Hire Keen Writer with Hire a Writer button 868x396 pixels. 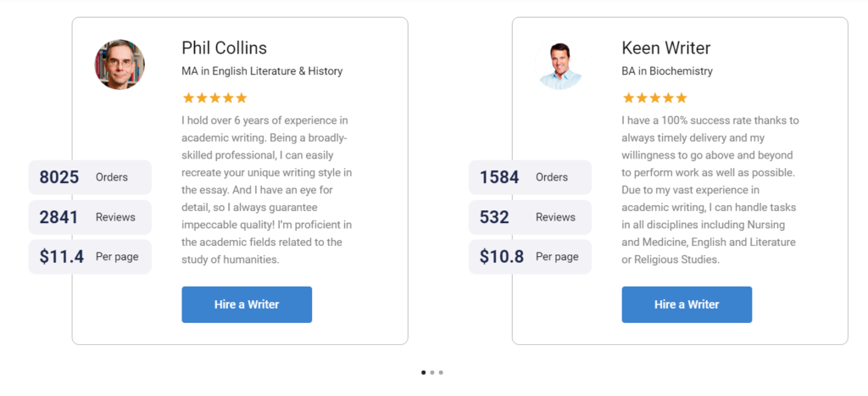tap(687, 304)
